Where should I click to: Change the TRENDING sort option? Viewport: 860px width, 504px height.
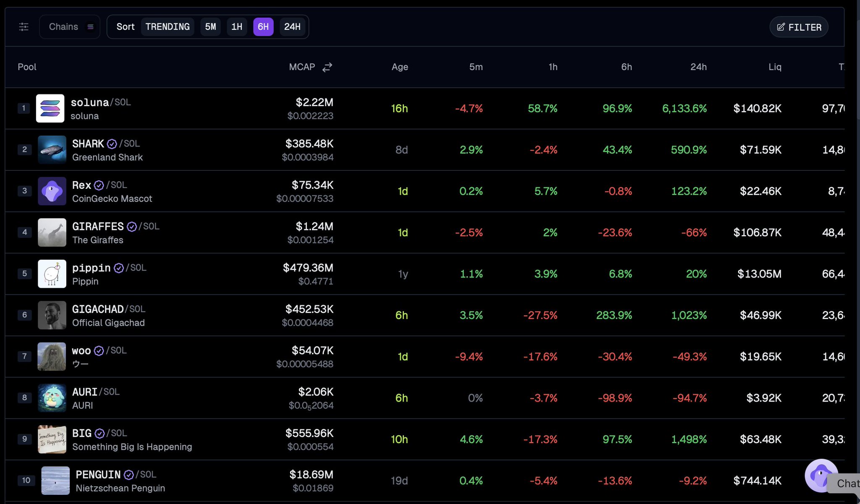pyautogui.click(x=167, y=27)
